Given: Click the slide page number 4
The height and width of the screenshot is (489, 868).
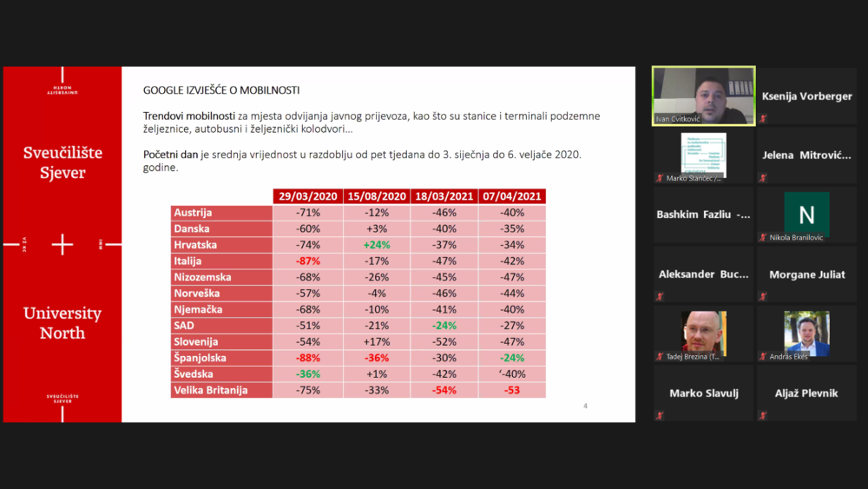Looking at the screenshot, I should pos(585,406).
